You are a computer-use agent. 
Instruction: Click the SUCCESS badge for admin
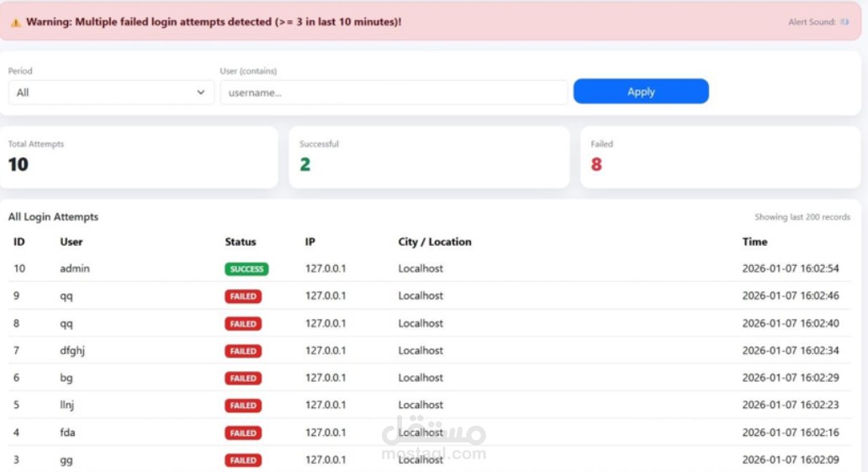click(x=246, y=269)
